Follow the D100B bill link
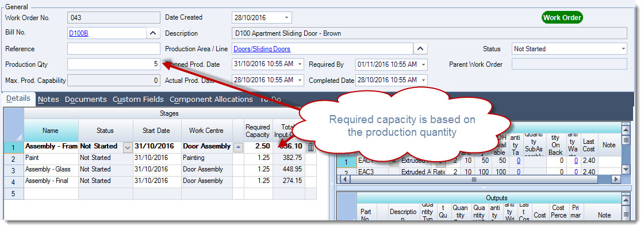The height and width of the screenshot is (229, 644). point(78,33)
